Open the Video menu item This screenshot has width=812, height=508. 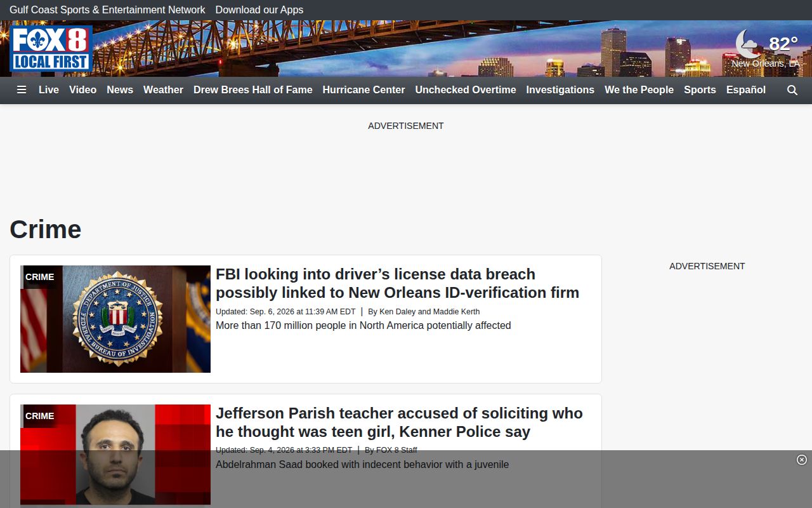point(83,90)
